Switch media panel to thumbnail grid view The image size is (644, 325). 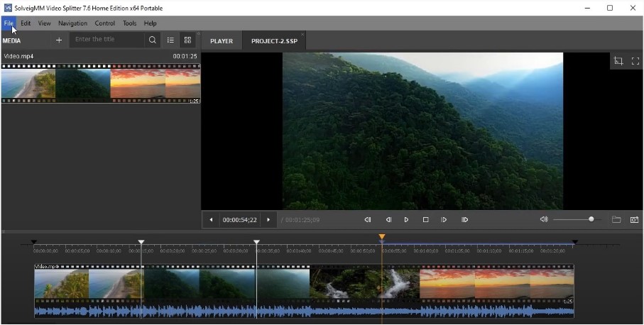click(x=187, y=40)
